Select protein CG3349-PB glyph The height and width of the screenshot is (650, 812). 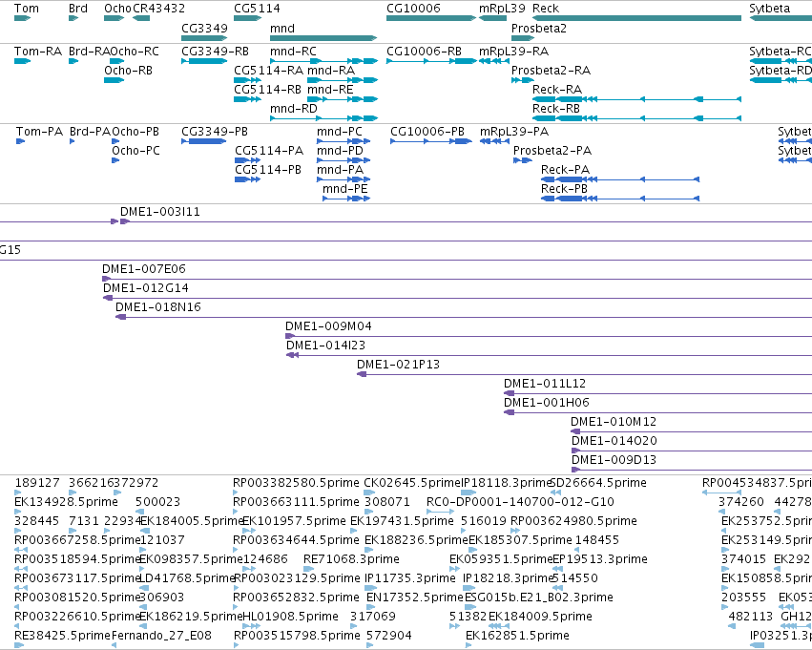[x=204, y=141]
